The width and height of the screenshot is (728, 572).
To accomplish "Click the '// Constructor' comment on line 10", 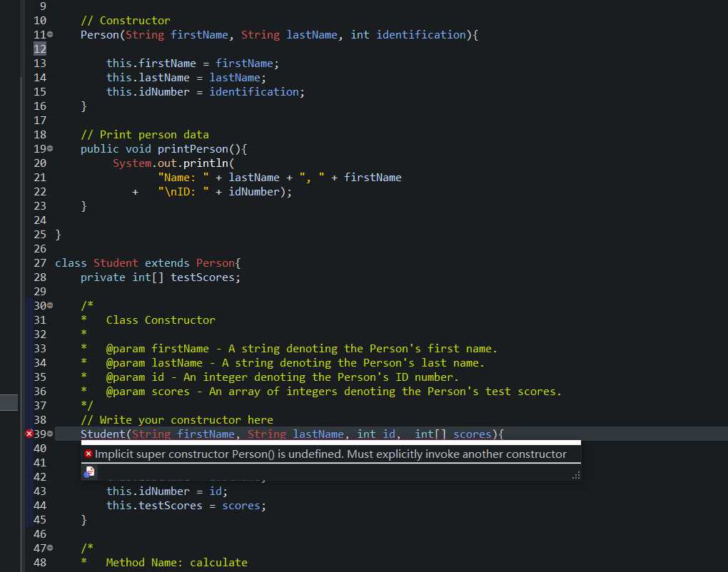I will pyautogui.click(x=126, y=21).
